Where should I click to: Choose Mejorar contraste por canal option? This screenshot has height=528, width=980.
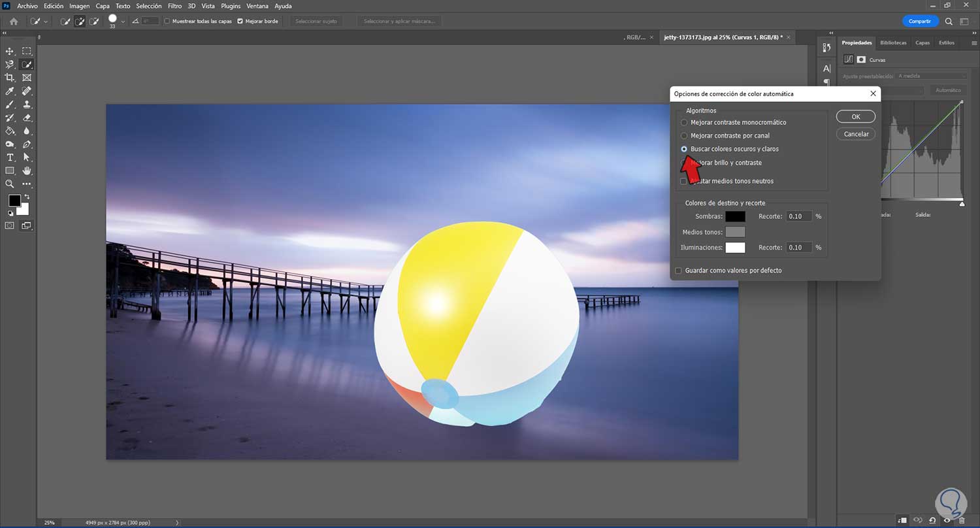[x=684, y=136]
